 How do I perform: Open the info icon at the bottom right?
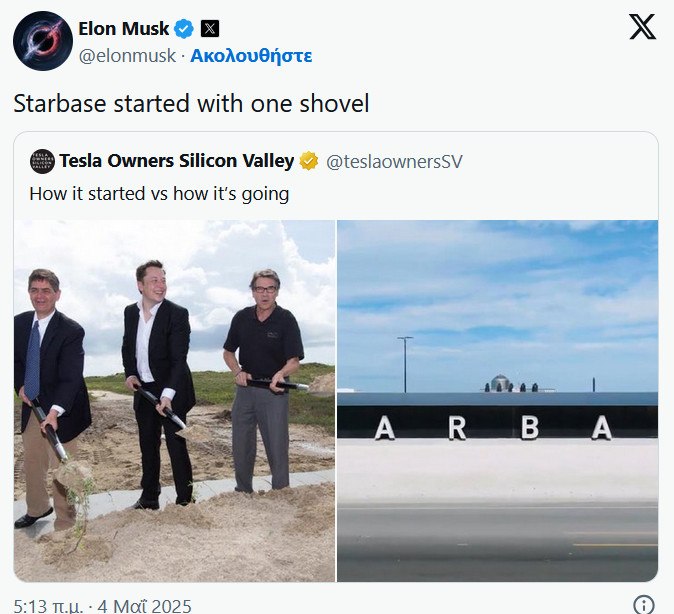click(645, 604)
